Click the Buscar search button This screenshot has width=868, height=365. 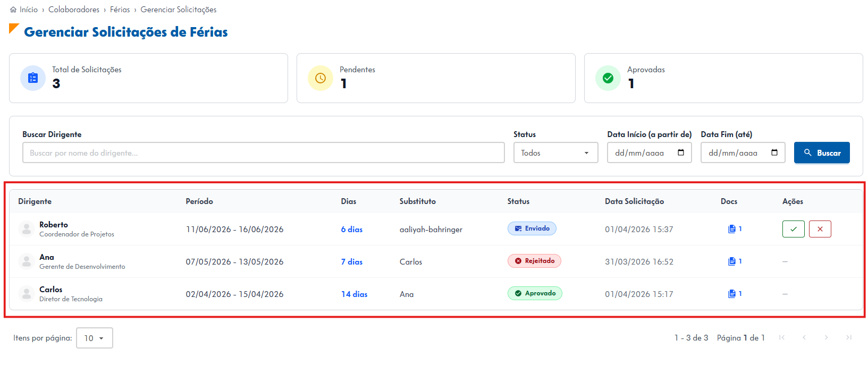point(822,152)
